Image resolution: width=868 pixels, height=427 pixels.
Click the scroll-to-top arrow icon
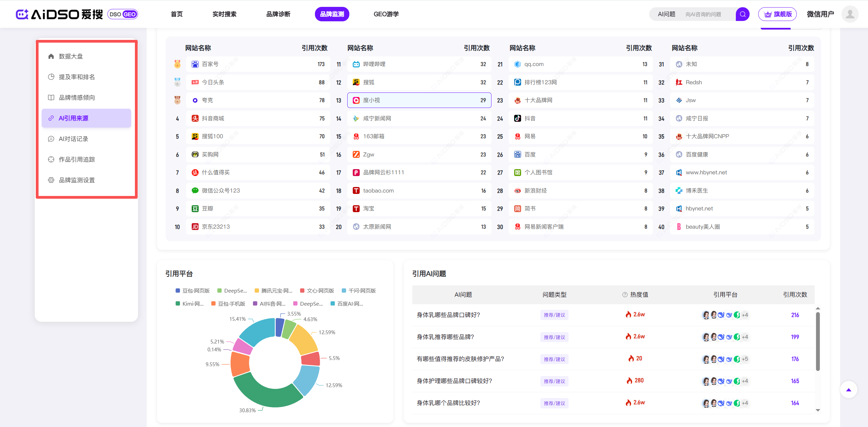coord(848,390)
